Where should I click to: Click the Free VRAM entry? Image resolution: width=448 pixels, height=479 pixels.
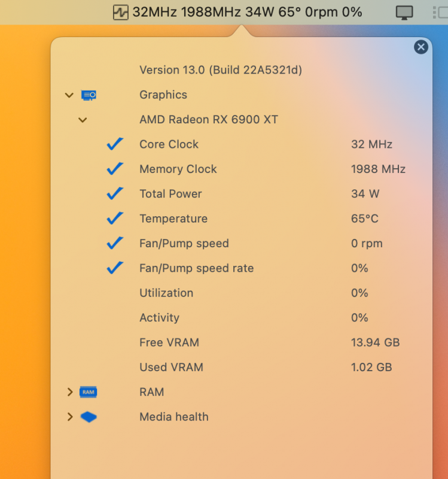[x=169, y=342]
